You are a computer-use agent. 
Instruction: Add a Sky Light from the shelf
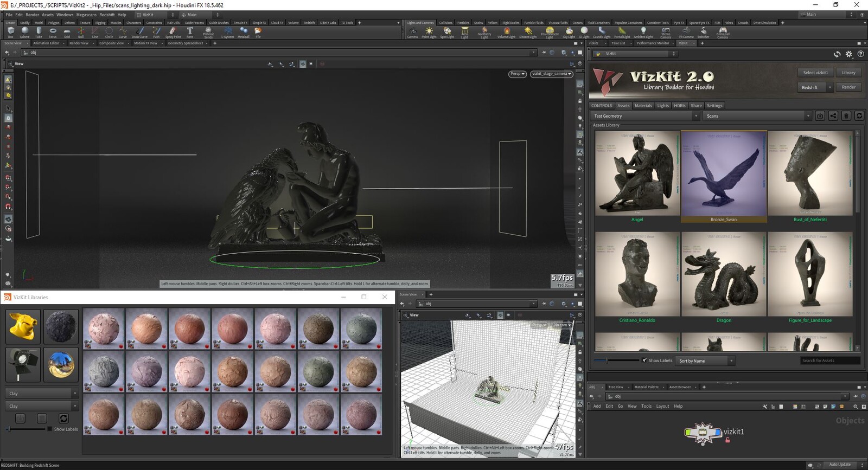coord(569,33)
